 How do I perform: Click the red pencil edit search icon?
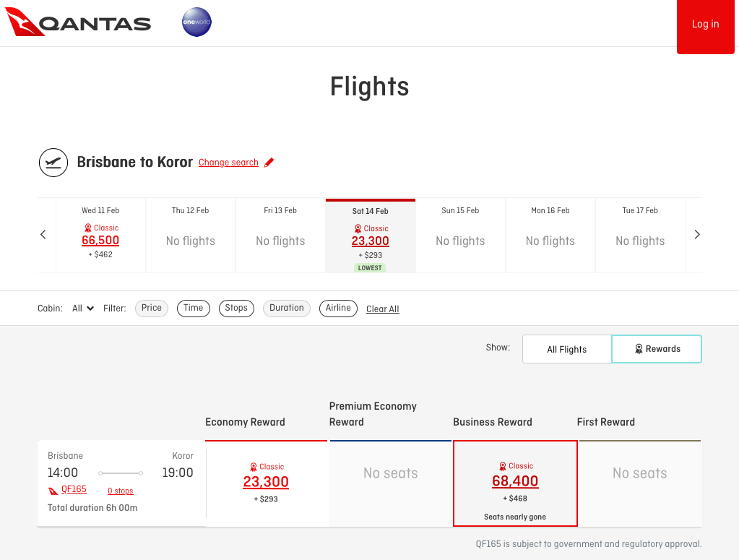point(269,163)
